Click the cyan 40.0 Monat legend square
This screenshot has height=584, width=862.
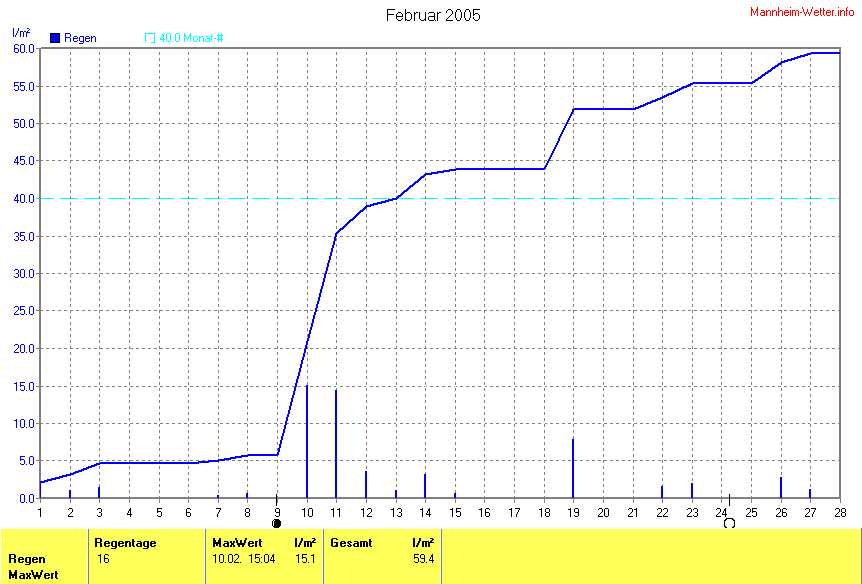point(150,38)
